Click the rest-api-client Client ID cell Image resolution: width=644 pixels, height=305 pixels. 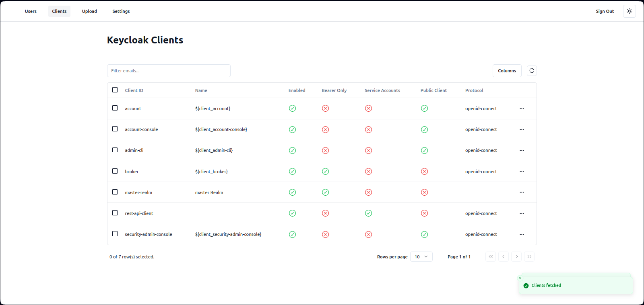[x=139, y=213]
